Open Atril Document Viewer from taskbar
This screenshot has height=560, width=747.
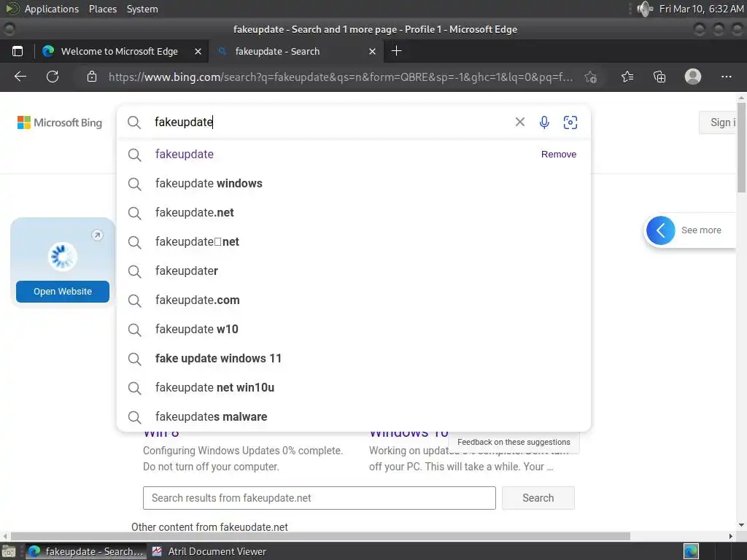(209, 551)
